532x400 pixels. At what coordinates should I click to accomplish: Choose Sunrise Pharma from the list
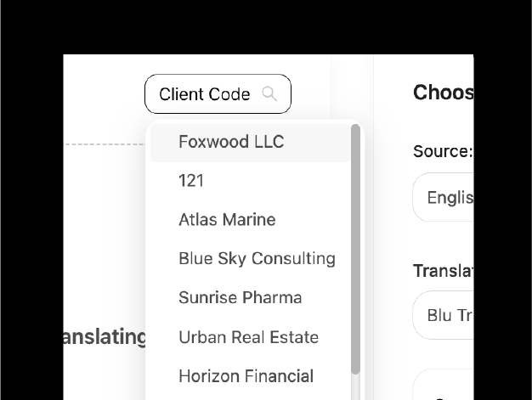(240, 298)
